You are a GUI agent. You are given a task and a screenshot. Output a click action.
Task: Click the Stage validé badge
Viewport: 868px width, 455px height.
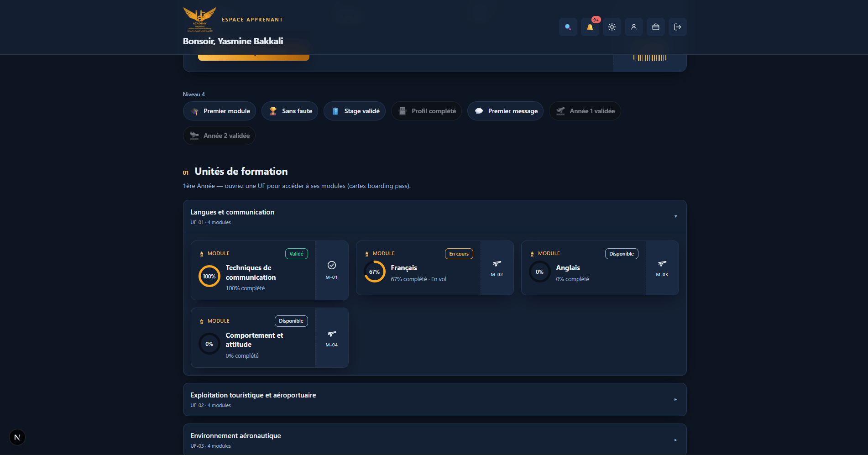point(355,111)
